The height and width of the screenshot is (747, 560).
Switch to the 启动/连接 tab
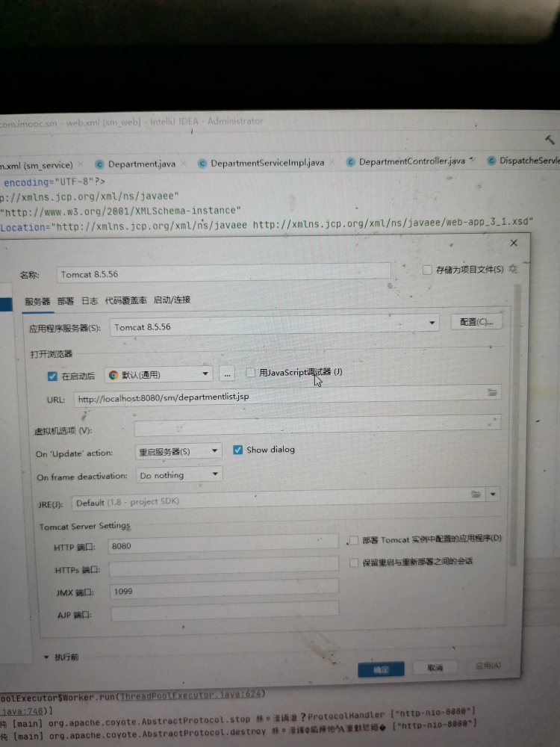tap(172, 300)
